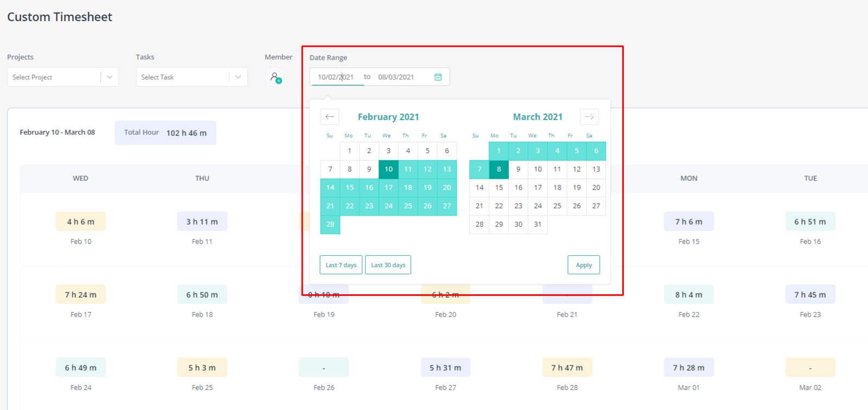868x410 pixels.
Task: Open the add member icon
Action: 275,77
